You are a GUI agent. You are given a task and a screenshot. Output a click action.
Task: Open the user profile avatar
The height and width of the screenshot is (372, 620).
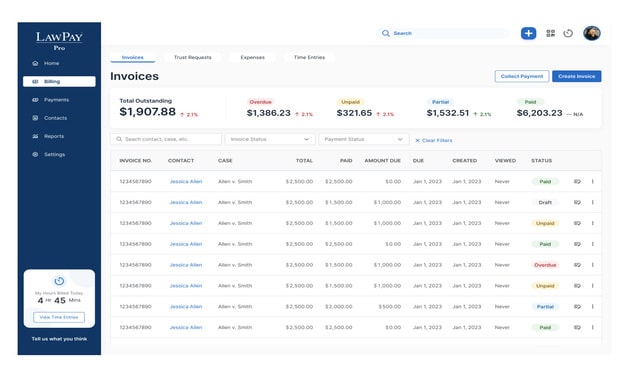point(592,33)
